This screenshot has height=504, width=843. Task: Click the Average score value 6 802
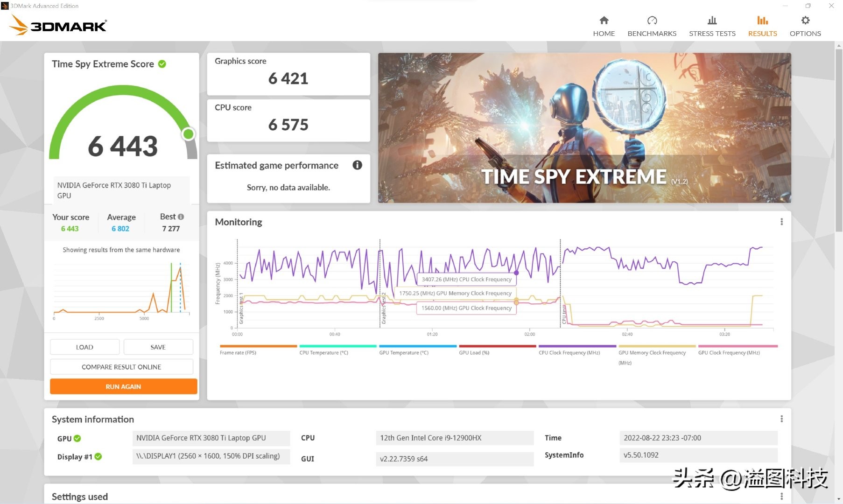coord(120,229)
